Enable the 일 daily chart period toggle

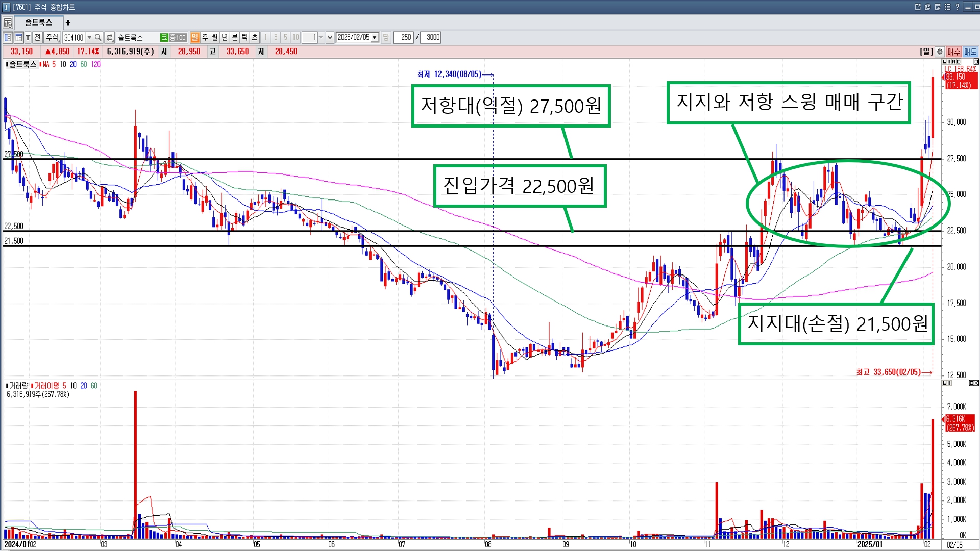[195, 37]
